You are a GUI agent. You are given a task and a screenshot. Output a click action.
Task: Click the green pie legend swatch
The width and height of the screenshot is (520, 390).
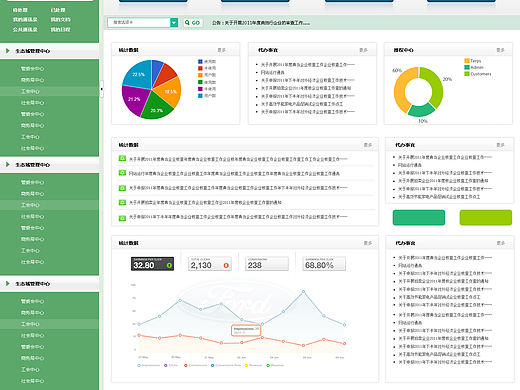pyautogui.click(x=200, y=82)
